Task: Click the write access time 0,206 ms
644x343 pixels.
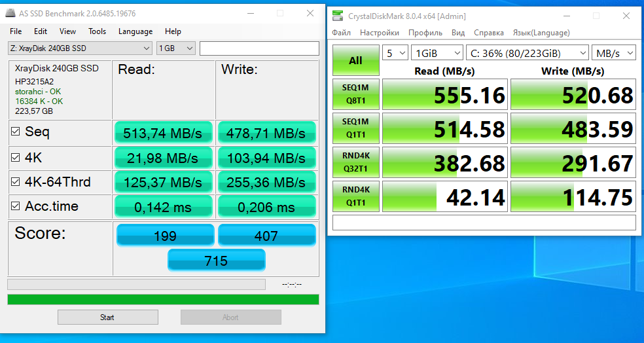Action: click(x=266, y=207)
